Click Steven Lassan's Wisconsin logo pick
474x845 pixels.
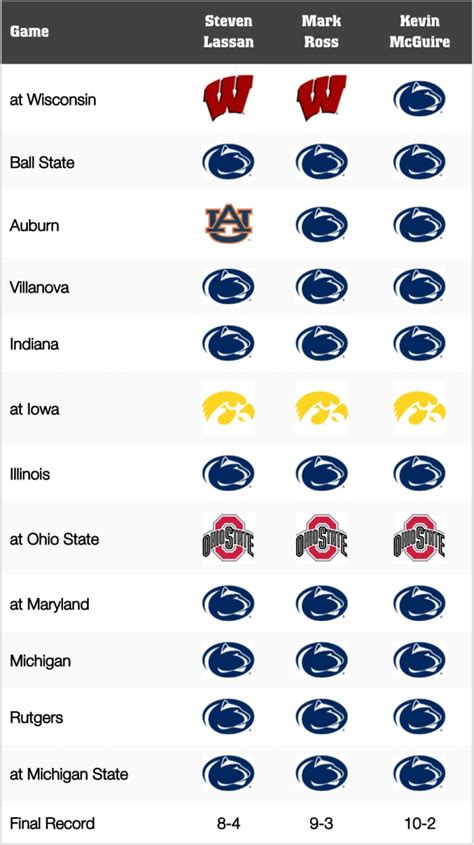(228, 98)
